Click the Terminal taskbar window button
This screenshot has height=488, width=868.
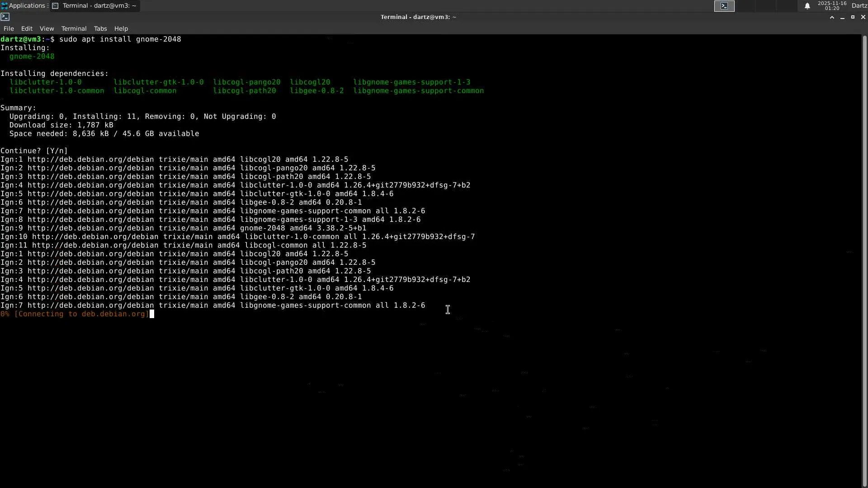[x=94, y=6]
